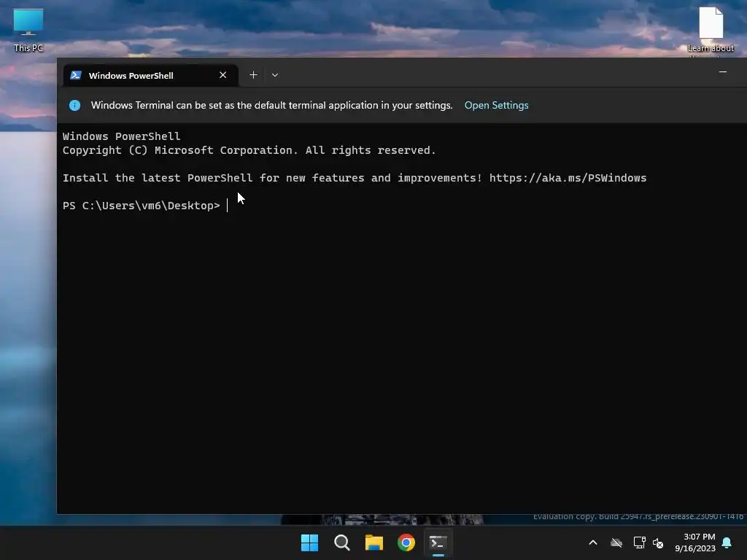Expand the new tab profile dropdown
Screen dimensions: 747x560
point(275,75)
